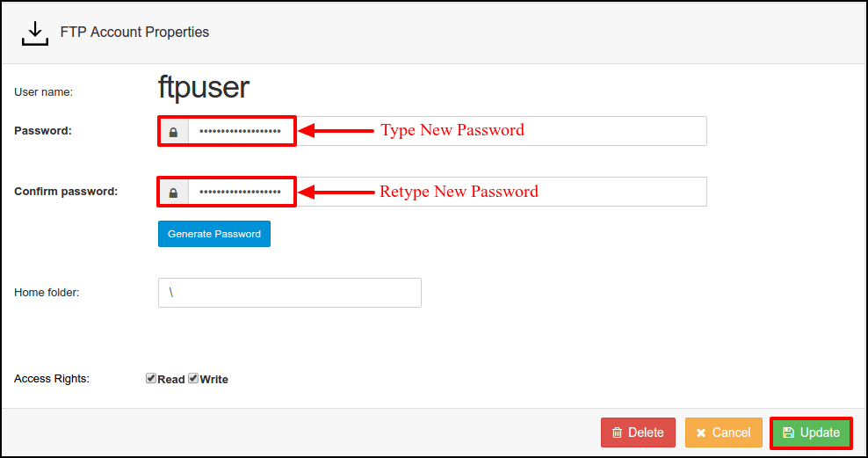
Task: Click the bold "Password:" label
Action: (43, 131)
